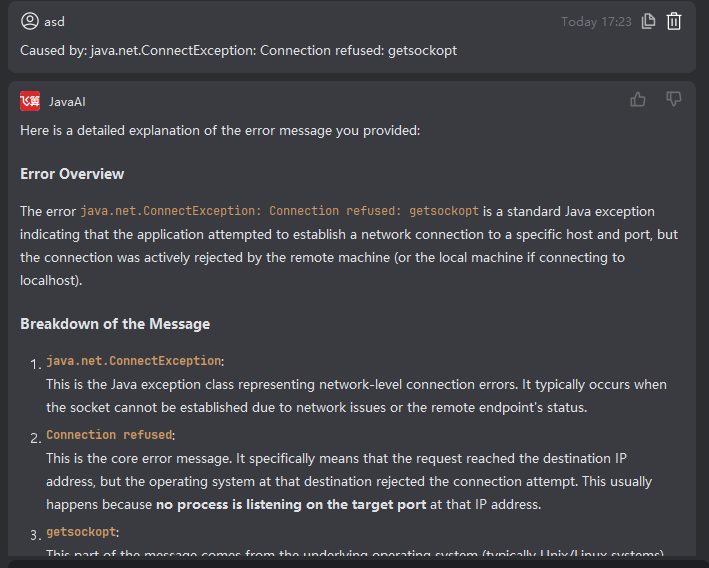
Task: Click the Error Overview heading
Action: pyautogui.click(x=72, y=174)
